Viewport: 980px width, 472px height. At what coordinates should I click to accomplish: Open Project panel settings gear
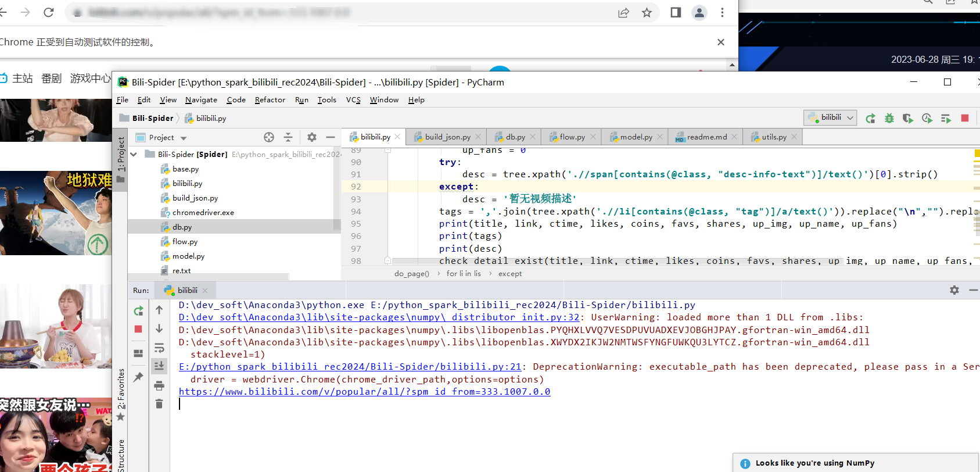pos(312,137)
